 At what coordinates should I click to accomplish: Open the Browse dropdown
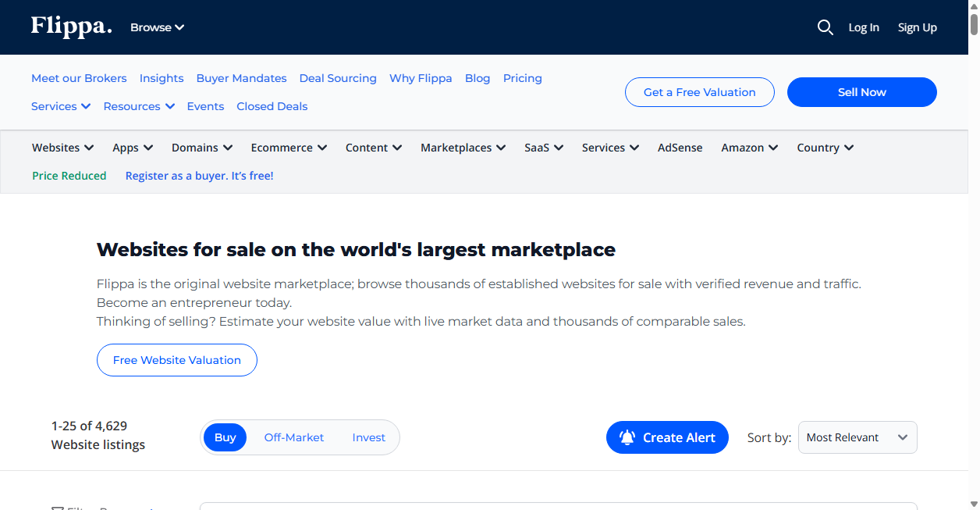157,27
